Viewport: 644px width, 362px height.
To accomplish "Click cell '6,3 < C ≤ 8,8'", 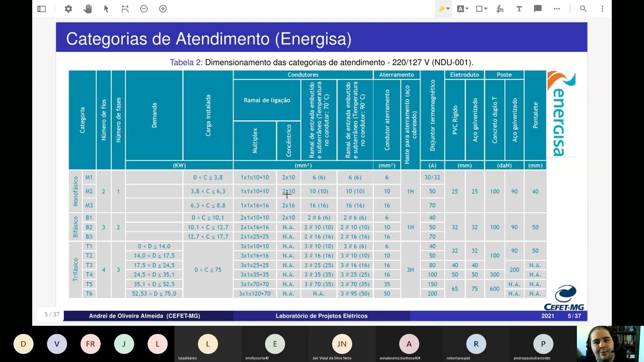I will click(x=208, y=205).
